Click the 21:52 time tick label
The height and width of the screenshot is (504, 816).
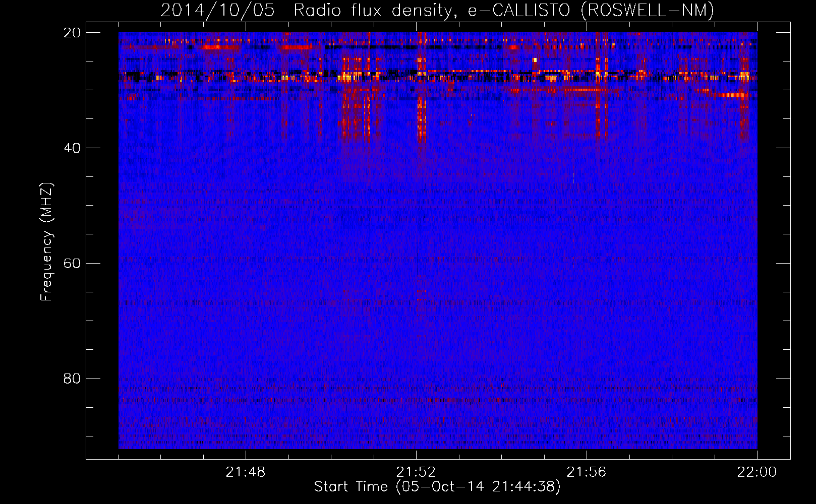point(416,472)
